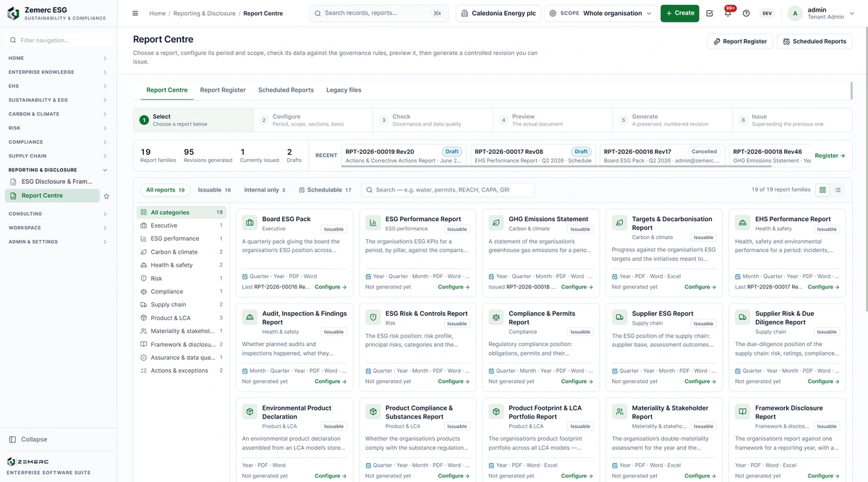Select the Report Centre tab

point(167,90)
